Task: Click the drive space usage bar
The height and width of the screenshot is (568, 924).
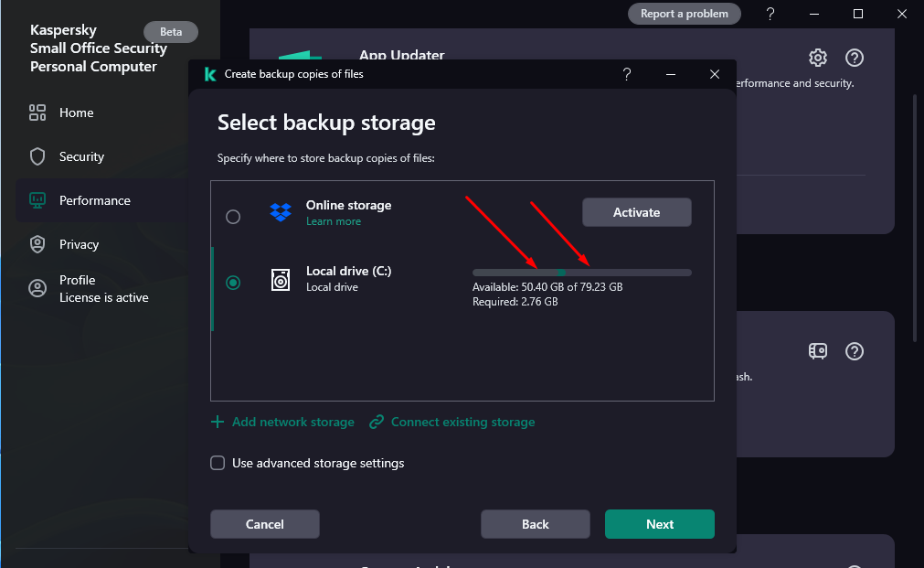Action: tap(581, 273)
